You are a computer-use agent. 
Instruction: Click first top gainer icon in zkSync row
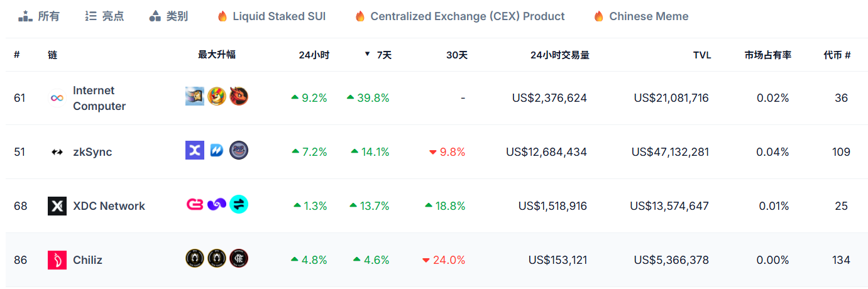click(195, 150)
